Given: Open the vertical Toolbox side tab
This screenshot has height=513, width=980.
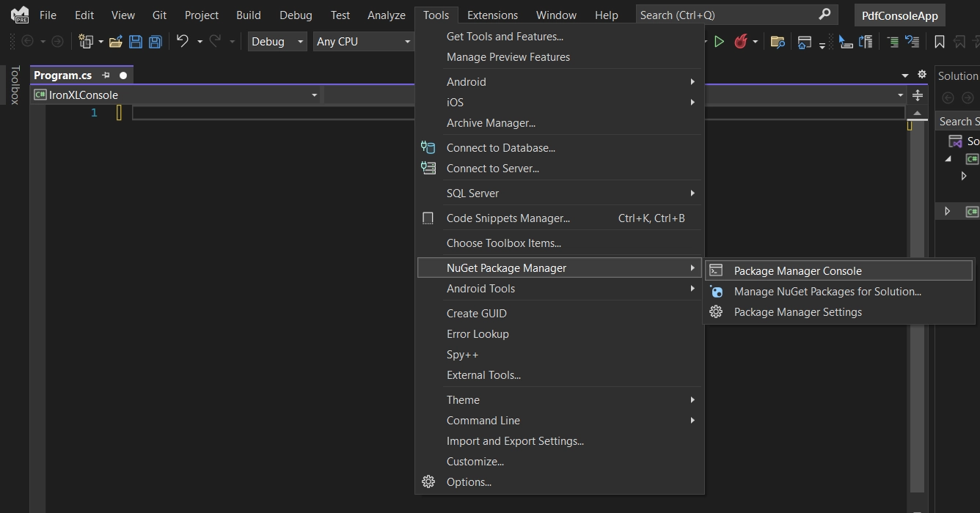Looking at the screenshot, I should (14, 85).
